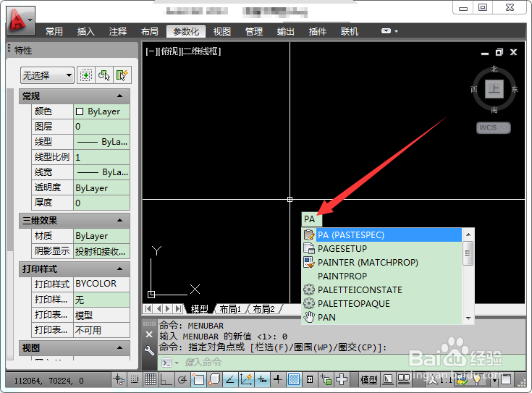The width and height of the screenshot is (532, 393).
Task: Collapse the 三维效果 section
Action: [x=119, y=221]
